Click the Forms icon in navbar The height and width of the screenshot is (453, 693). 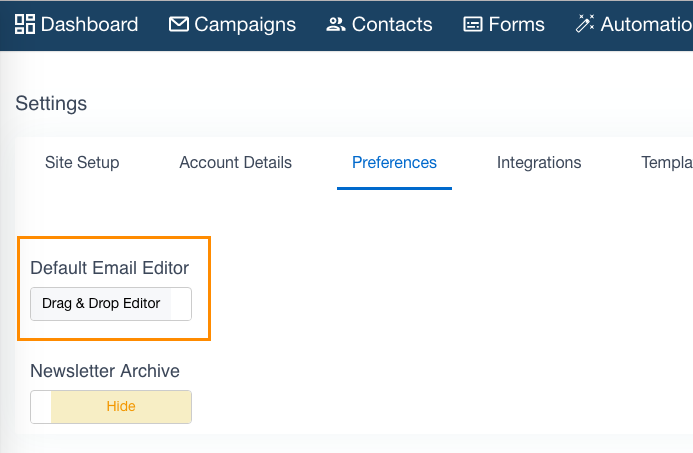[x=472, y=24]
